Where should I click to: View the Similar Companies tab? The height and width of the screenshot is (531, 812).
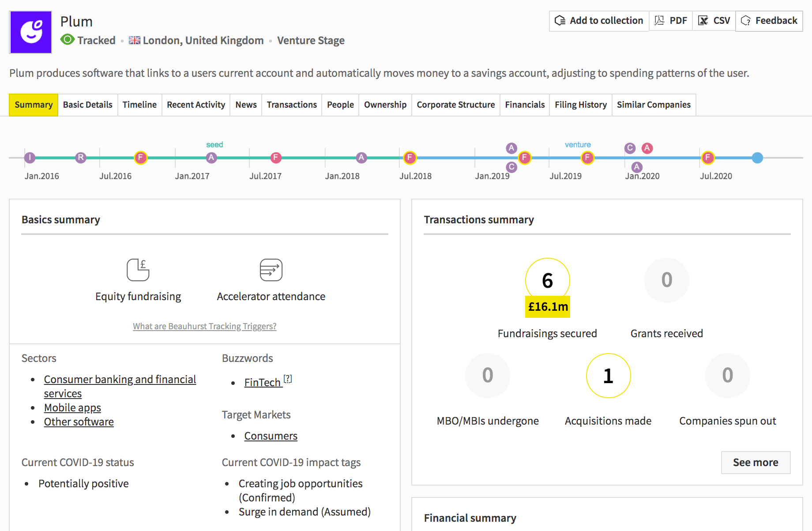click(654, 105)
